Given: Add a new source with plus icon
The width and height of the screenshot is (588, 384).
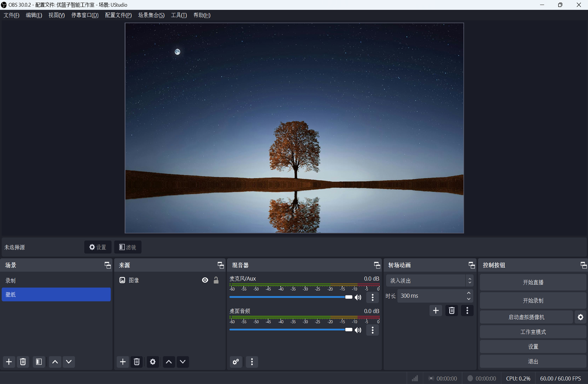Looking at the screenshot, I should [x=123, y=362].
